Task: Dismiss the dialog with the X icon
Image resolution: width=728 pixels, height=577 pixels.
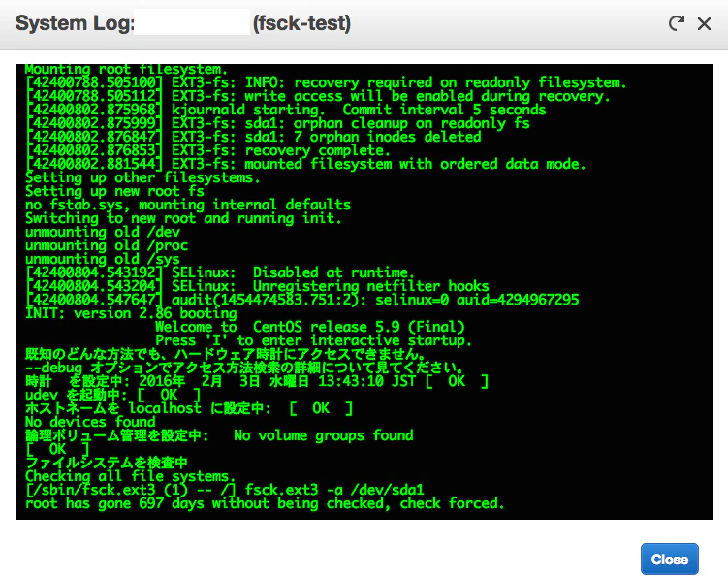Action: 704,23
